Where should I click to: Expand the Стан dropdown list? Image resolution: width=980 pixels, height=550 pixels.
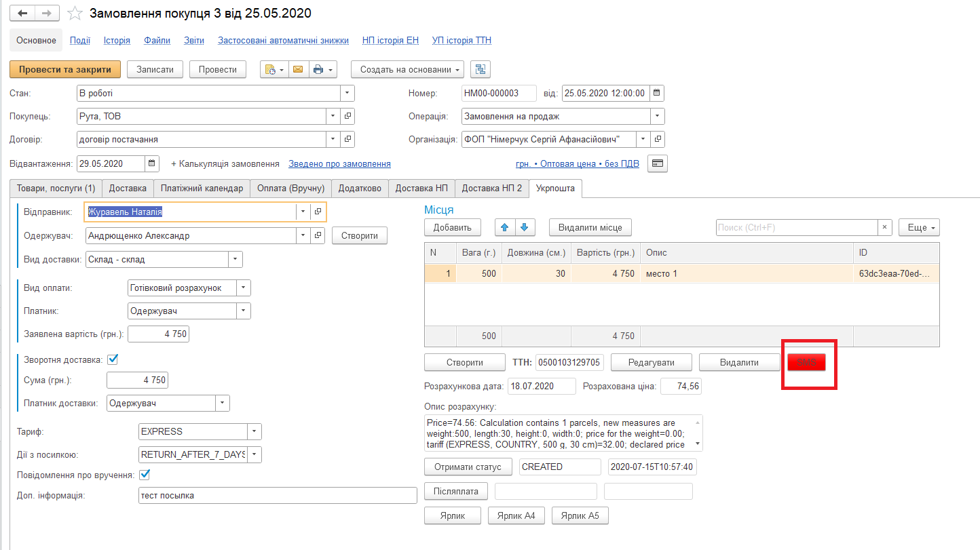coord(347,93)
